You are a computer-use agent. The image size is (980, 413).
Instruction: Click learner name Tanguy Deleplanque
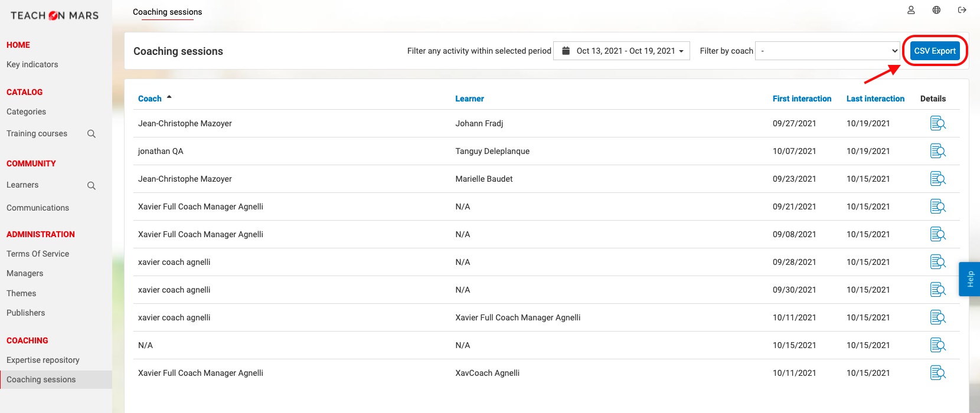pos(492,151)
